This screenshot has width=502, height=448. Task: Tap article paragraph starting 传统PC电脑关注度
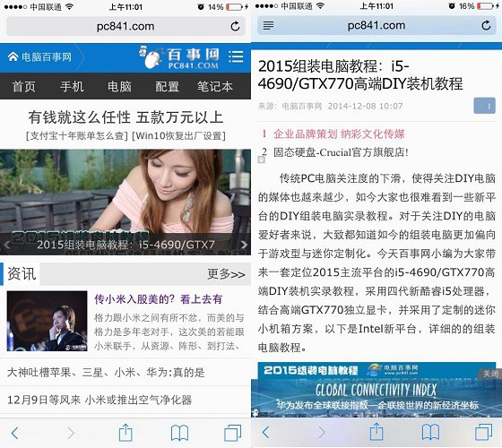[x=376, y=263]
